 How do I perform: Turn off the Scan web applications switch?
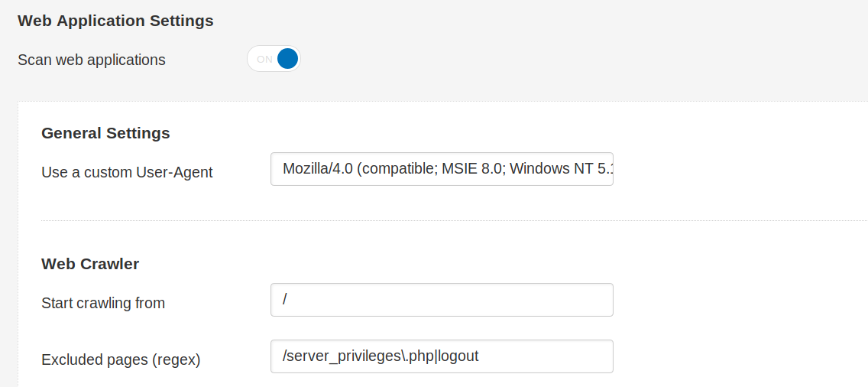(x=274, y=59)
